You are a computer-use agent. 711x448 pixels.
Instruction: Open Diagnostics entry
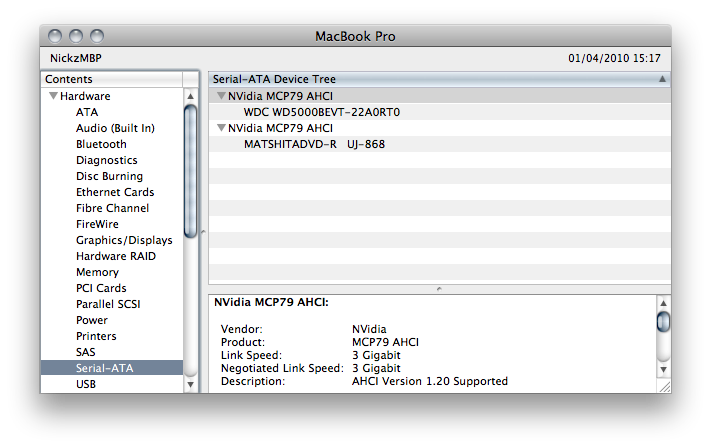tap(107, 160)
